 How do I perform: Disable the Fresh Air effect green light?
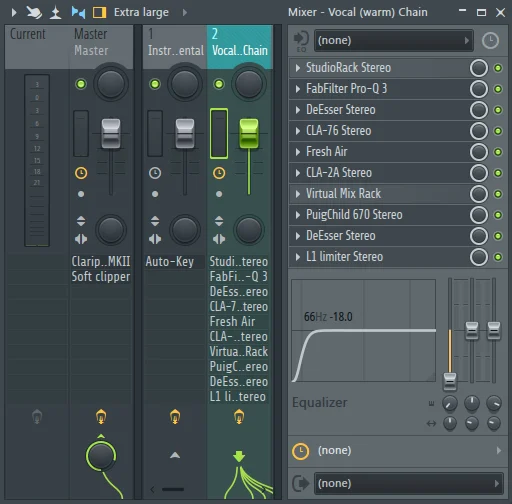[498, 152]
